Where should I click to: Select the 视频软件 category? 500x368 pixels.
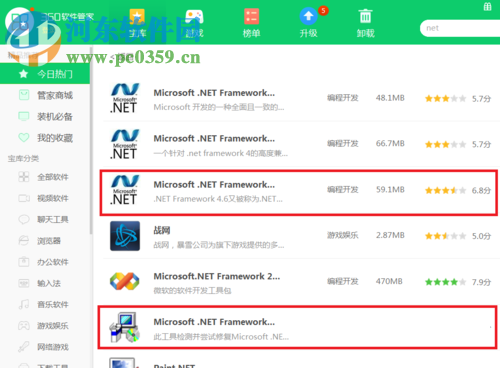[x=53, y=198]
